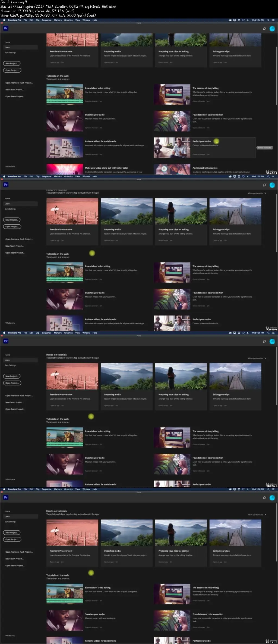
Task: Open Foundations of color correction thumbnail in the top frame
Action: pos(172,121)
